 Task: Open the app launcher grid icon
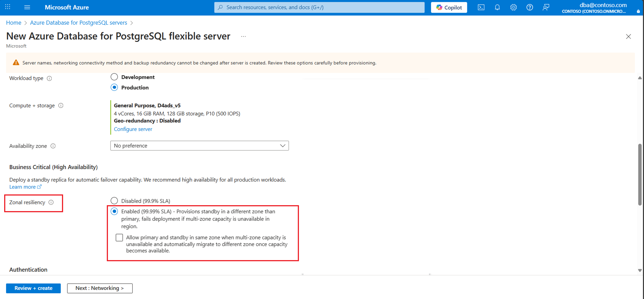tap(7, 7)
